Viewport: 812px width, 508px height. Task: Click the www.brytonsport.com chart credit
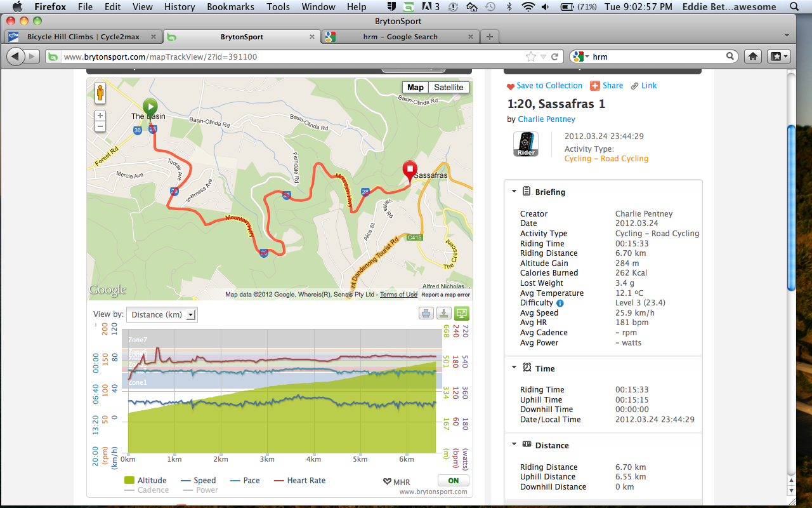pyautogui.click(x=433, y=491)
